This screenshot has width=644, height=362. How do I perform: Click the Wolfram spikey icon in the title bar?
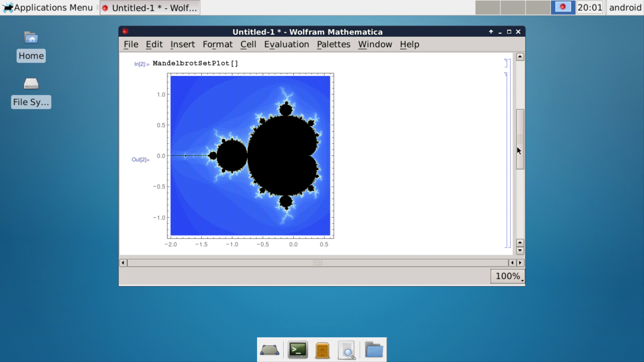(125, 31)
